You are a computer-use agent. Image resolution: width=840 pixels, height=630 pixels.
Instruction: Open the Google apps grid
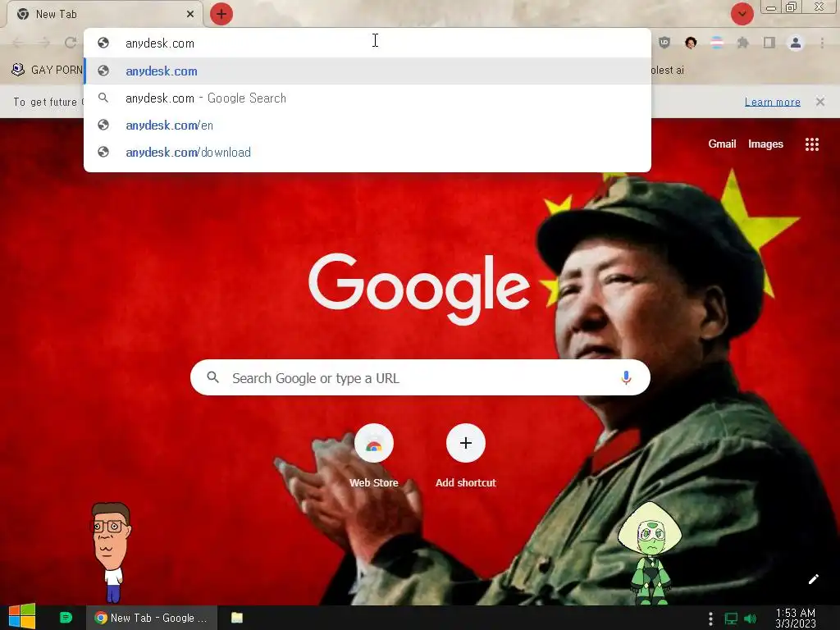click(x=811, y=144)
